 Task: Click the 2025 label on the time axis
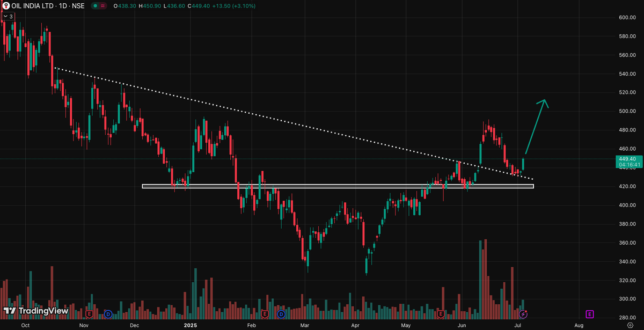coord(191,325)
